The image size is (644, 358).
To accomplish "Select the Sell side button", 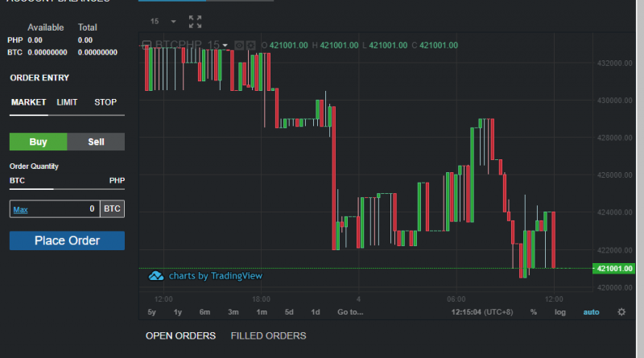I will click(96, 142).
